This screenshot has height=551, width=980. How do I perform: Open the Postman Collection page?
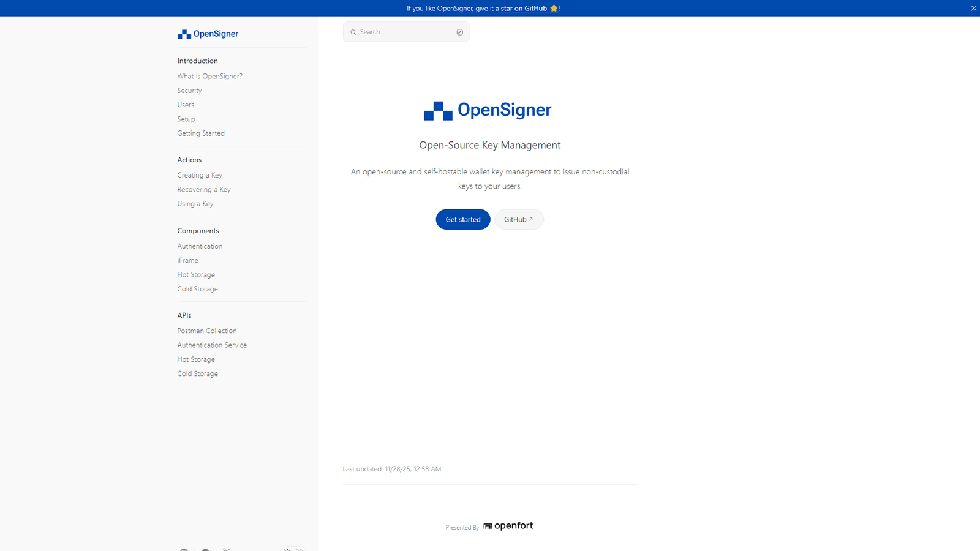(x=206, y=331)
